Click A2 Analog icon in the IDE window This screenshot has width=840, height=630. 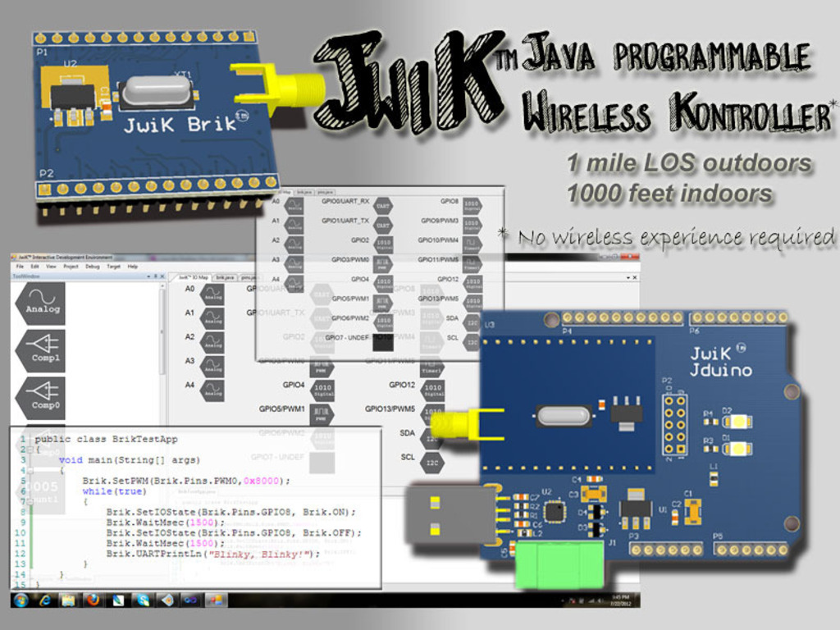click(212, 342)
